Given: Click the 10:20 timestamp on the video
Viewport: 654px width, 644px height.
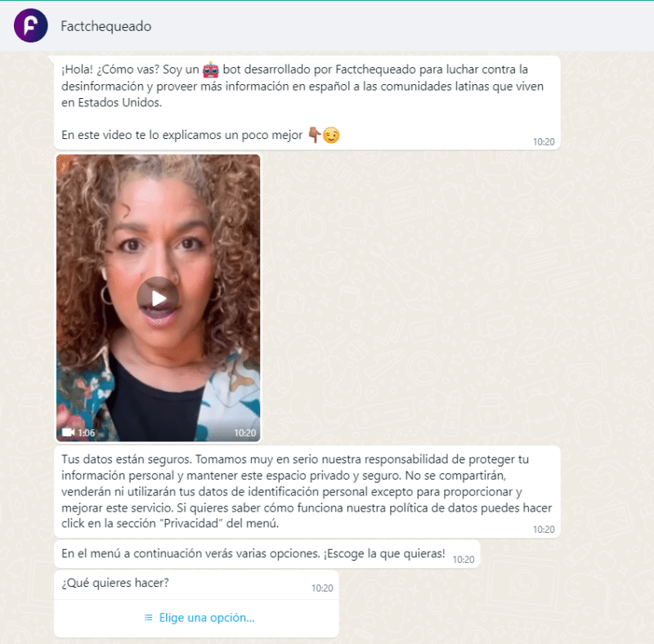Looking at the screenshot, I should coord(244,433).
